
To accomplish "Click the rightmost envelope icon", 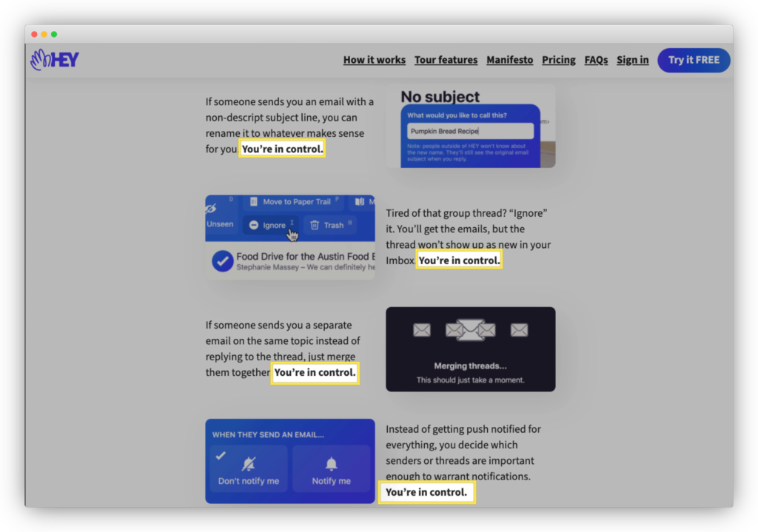I will click(520, 330).
